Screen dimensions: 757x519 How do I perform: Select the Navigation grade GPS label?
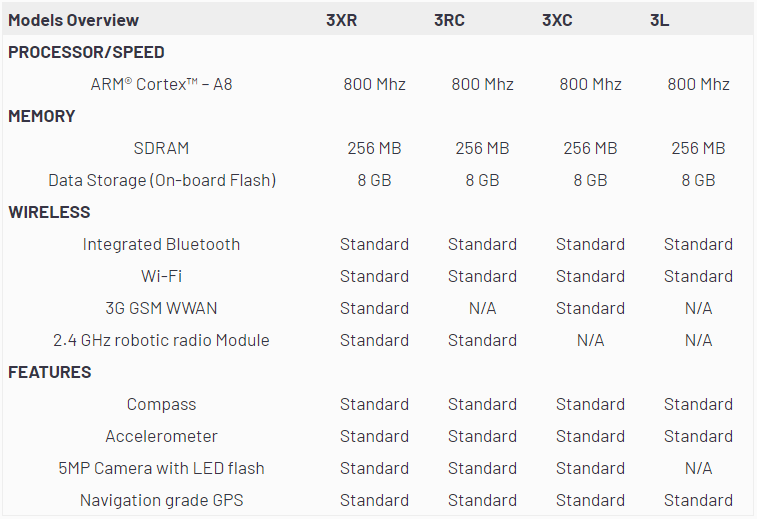pyautogui.click(x=161, y=500)
